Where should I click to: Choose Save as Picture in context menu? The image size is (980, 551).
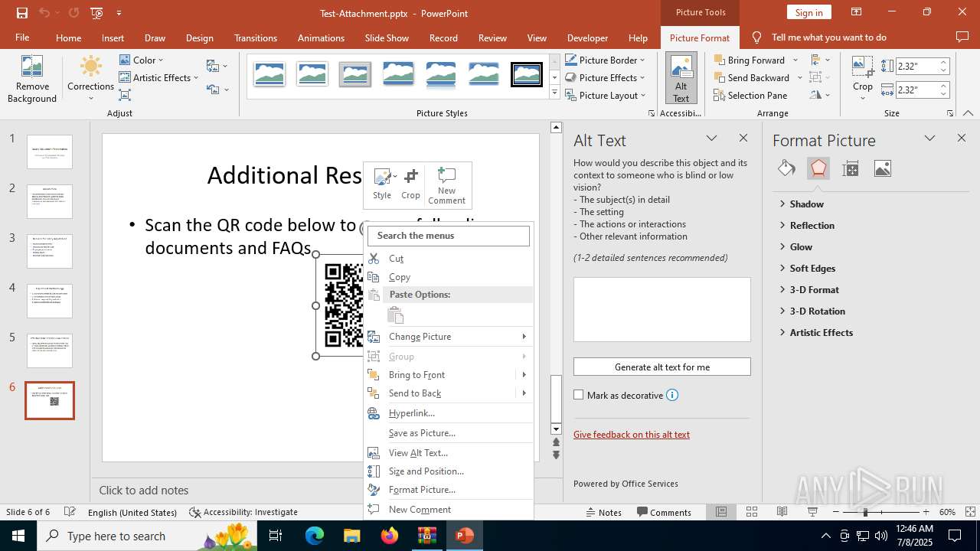pyautogui.click(x=449, y=433)
